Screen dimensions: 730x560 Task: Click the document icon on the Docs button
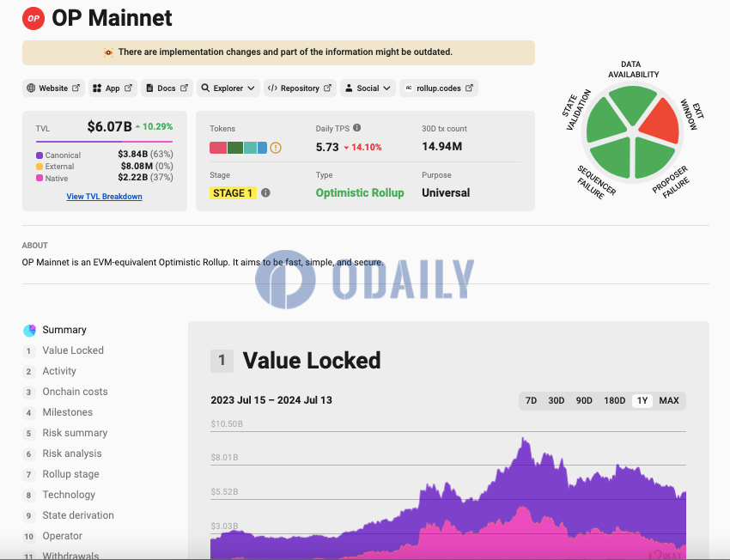[x=149, y=88]
